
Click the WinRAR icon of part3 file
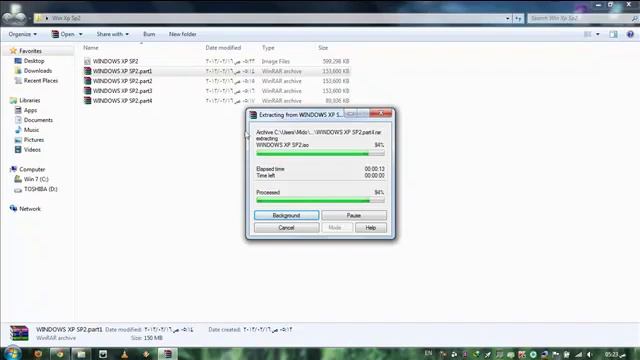pos(87,91)
